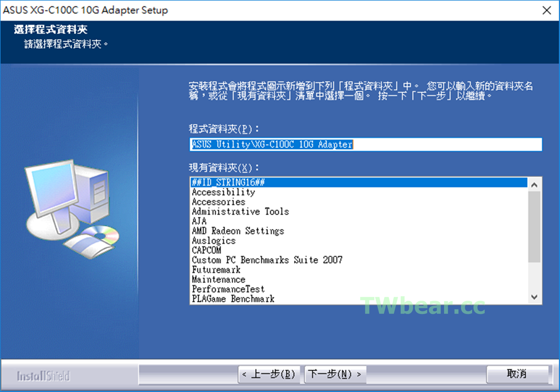Screen dimensions: 560x392
Task: Choose PerformanceTest from the folder list
Action: point(359,289)
